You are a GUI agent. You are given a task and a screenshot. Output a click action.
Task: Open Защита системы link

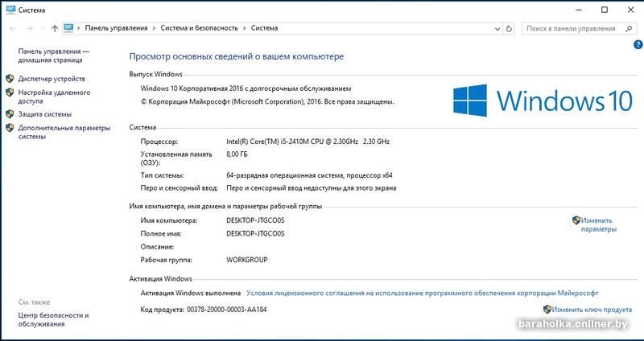click(45, 114)
